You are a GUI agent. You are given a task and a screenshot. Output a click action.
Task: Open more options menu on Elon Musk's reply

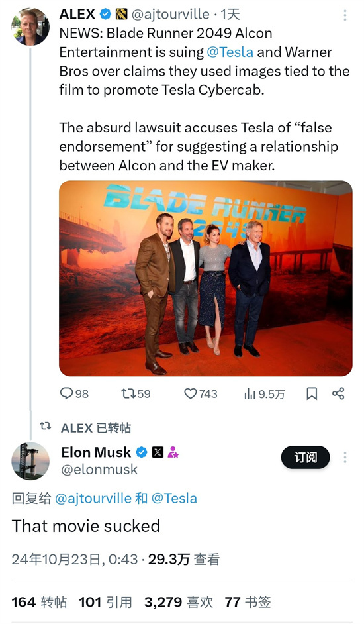point(345,457)
